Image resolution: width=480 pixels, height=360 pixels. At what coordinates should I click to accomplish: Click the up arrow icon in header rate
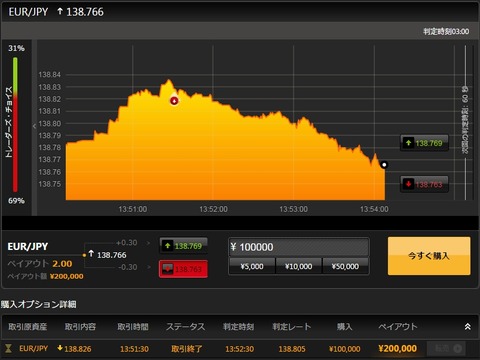point(60,12)
